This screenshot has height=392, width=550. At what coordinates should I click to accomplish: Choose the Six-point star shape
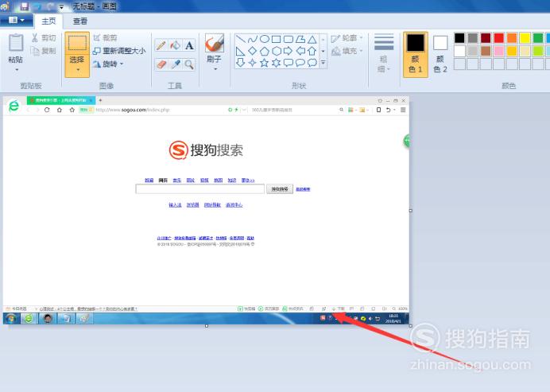(277, 63)
